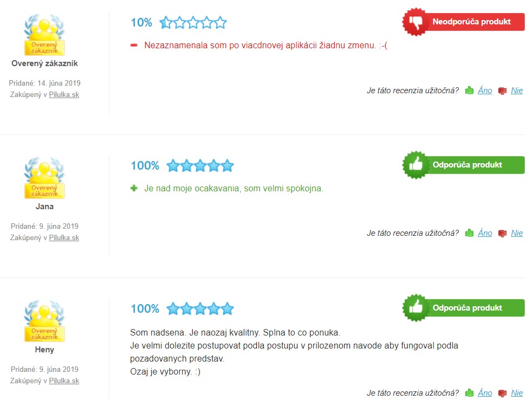
Task: Vote Nie on Heny's review
Action: [517, 393]
